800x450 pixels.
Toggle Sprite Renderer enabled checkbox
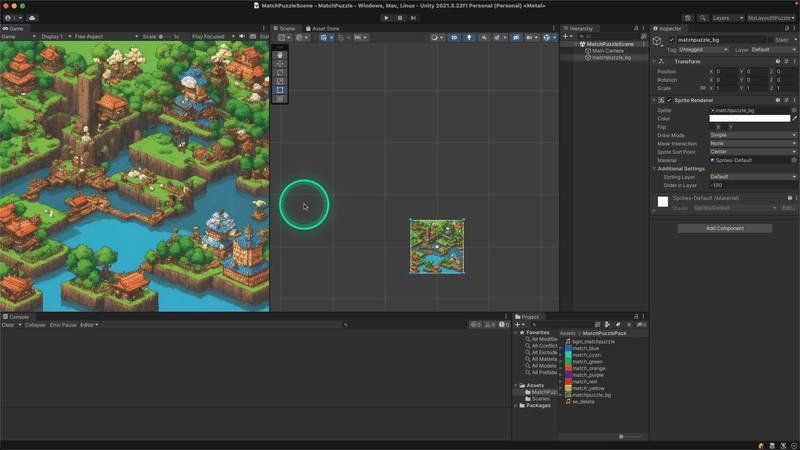click(669, 101)
